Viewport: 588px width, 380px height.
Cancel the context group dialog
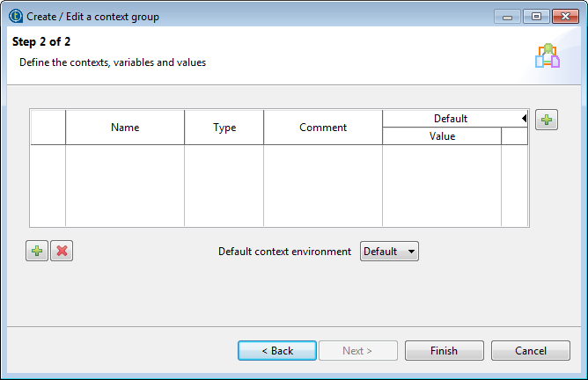point(531,350)
